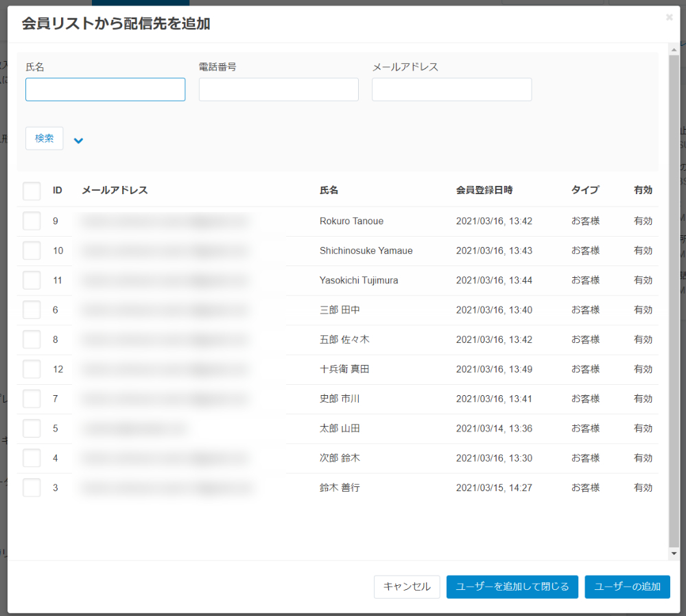Click the name 十兵衛 真田

click(344, 369)
